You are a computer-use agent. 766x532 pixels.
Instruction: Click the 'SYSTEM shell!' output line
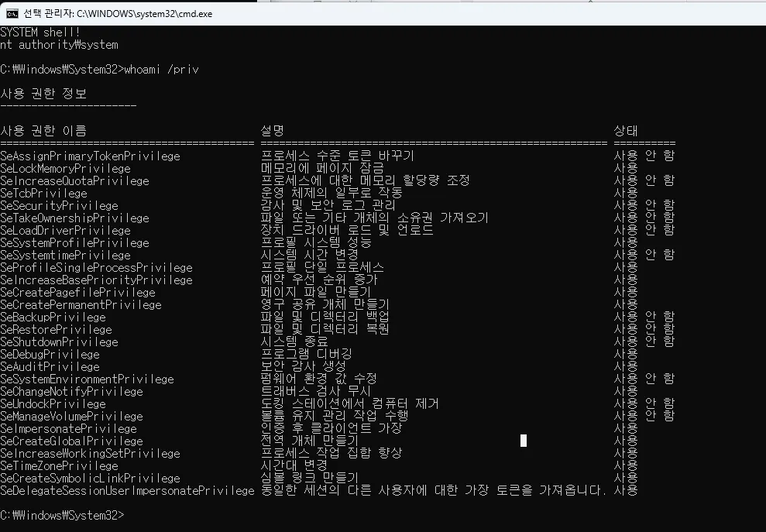[x=40, y=33]
